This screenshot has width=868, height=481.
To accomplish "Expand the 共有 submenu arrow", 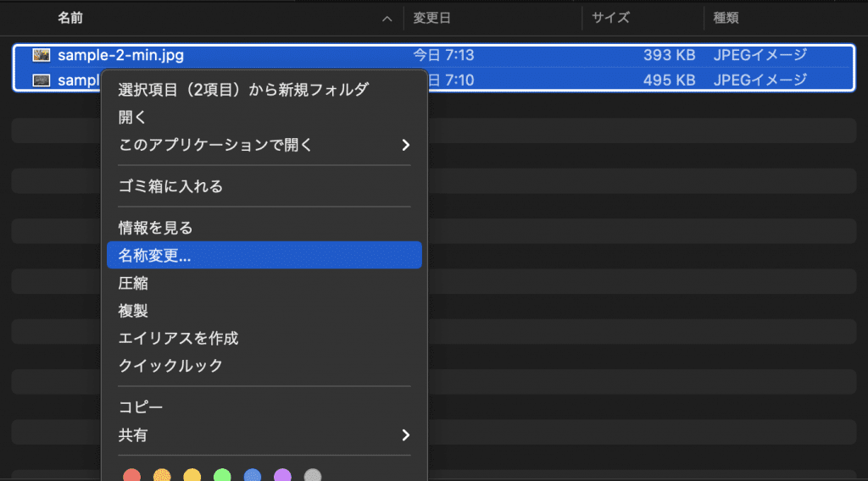I will tap(405, 435).
